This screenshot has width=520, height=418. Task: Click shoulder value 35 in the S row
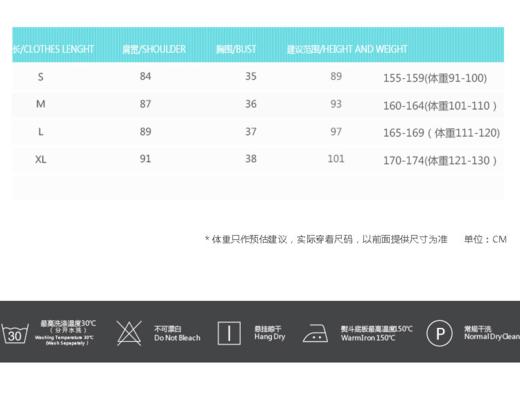point(251,76)
